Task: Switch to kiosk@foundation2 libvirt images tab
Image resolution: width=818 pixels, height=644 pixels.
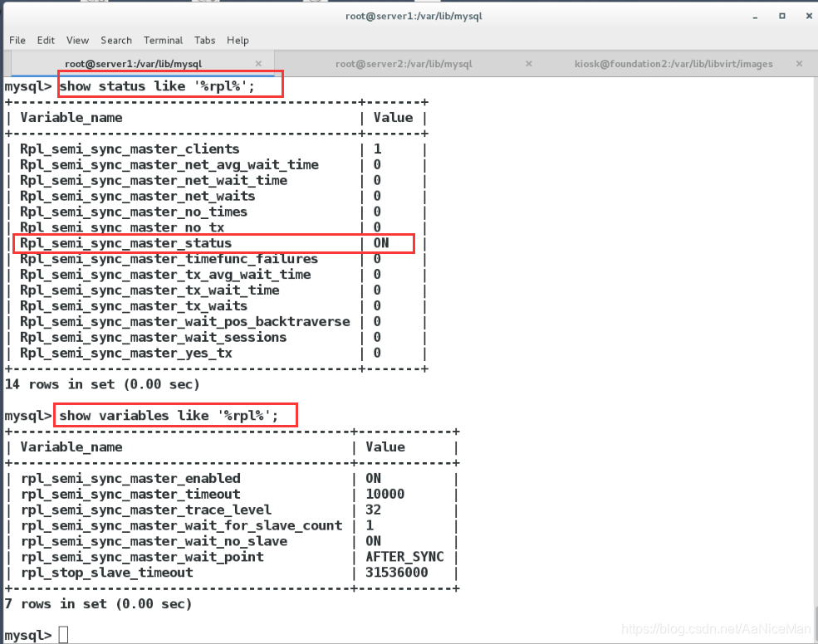Action: pos(674,64)
